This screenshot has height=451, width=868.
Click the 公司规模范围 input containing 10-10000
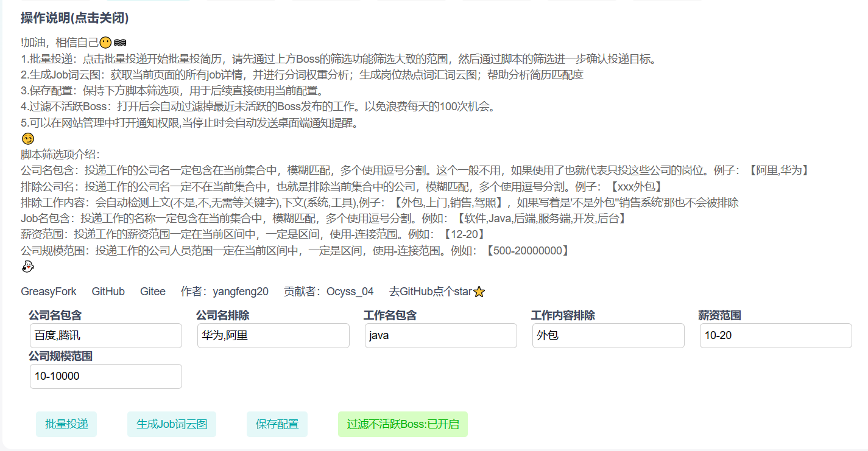(x=105, y=376)
